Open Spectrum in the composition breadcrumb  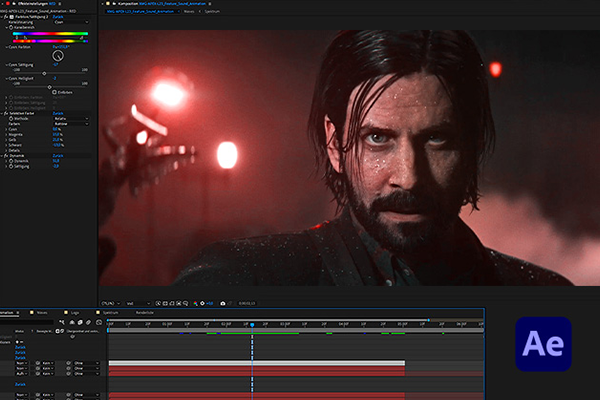coord(212,11)
